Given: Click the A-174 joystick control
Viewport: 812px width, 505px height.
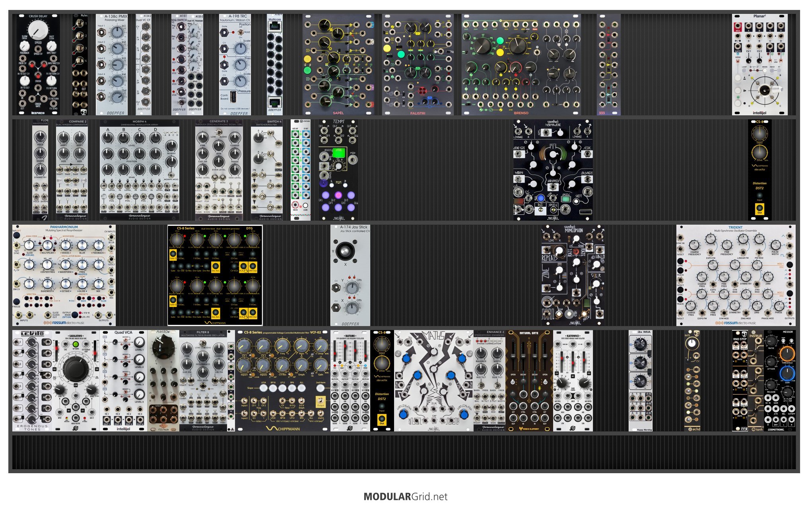Looking at the screenshot, I should point(345,251).
